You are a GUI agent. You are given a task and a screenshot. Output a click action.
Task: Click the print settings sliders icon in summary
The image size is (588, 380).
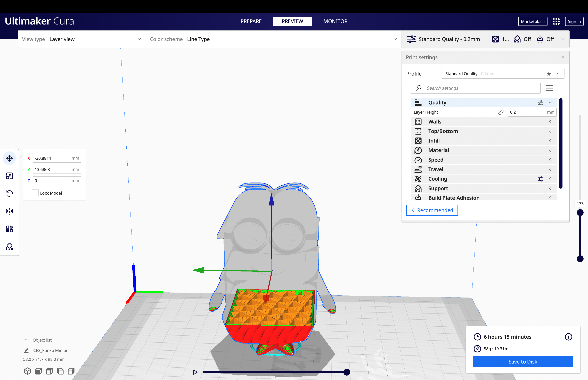click(411, 39)
